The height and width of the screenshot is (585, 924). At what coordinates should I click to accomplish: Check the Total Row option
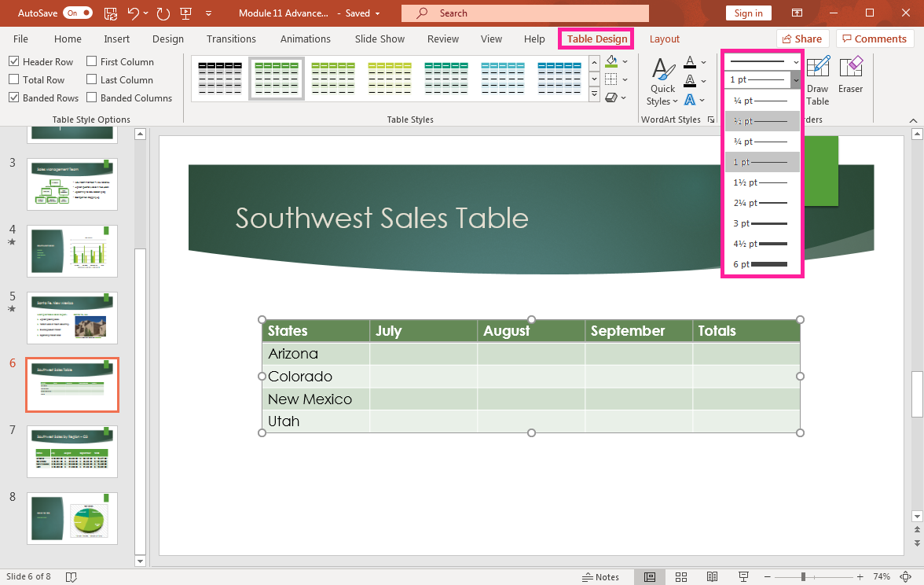point(14,79)
